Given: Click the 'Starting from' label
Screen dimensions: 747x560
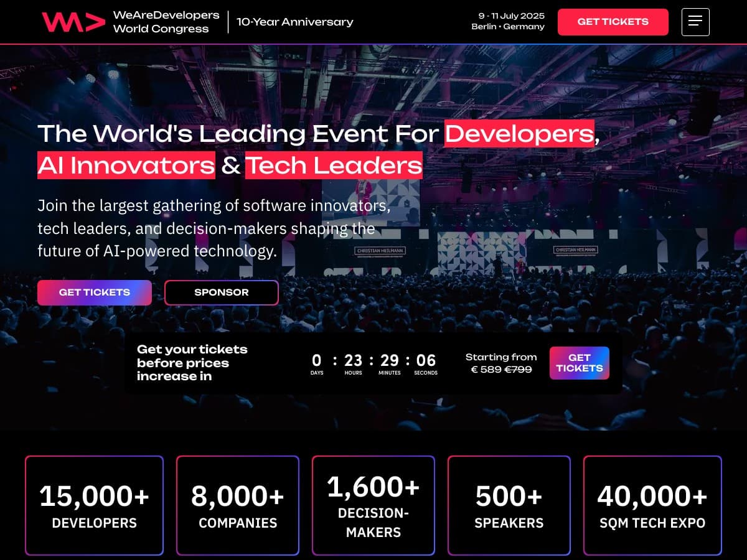Looking at the screenshot, I should click(x=501, y=357).
